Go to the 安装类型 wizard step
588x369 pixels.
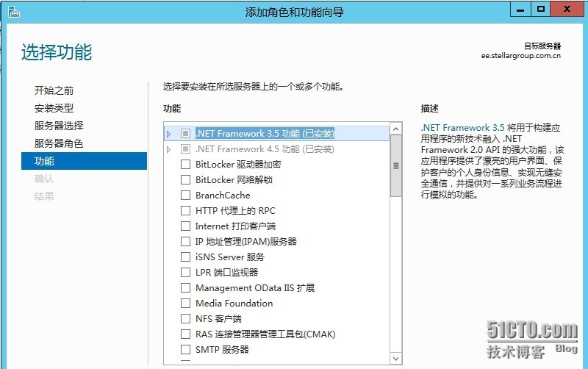(54, 108)
